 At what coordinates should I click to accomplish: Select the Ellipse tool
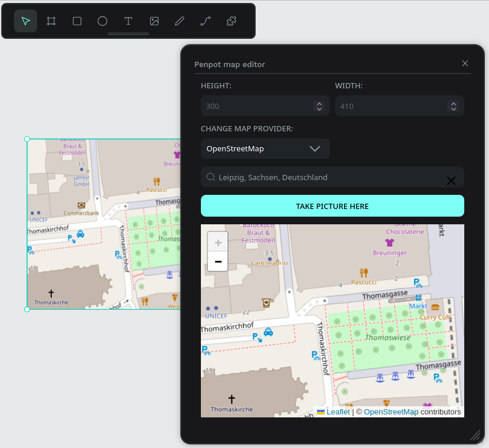(x=103, y=21)
